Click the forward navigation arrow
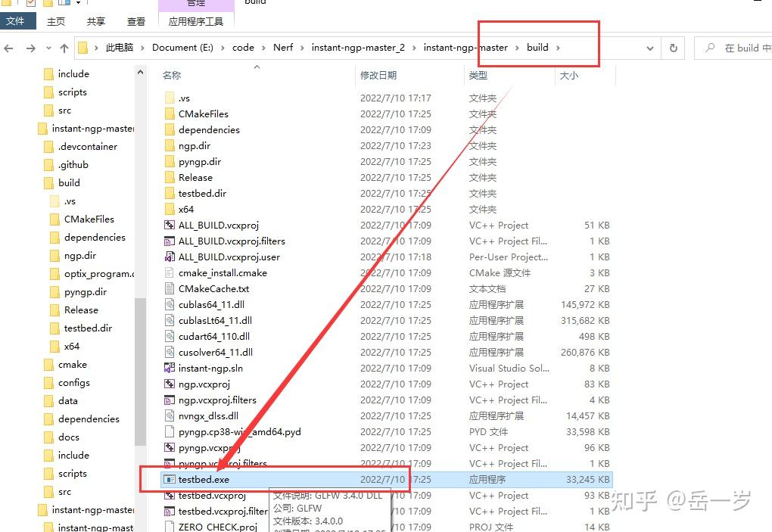The image size is (772, 532). click(30, 47)
